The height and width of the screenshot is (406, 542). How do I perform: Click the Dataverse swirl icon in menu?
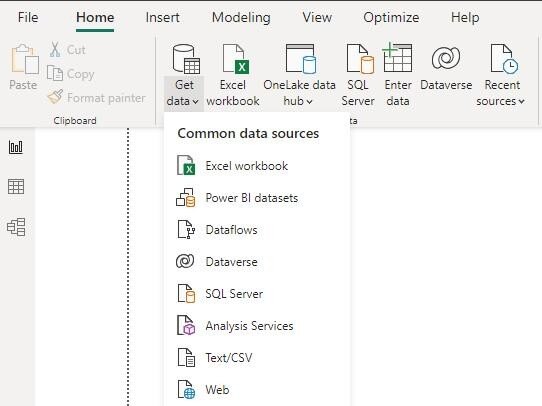185,261
